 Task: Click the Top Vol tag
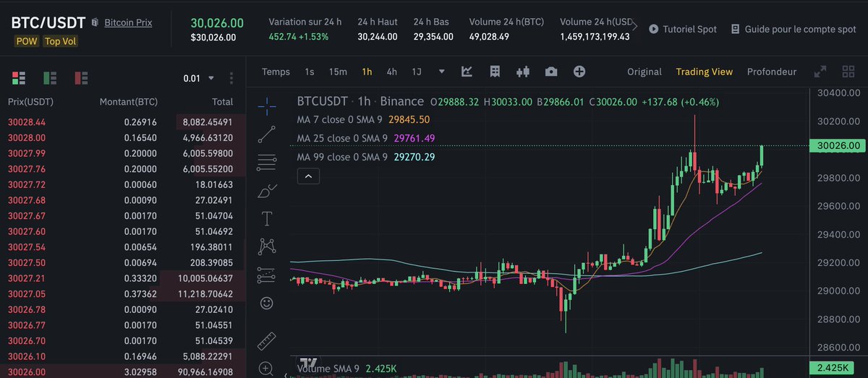60,41
